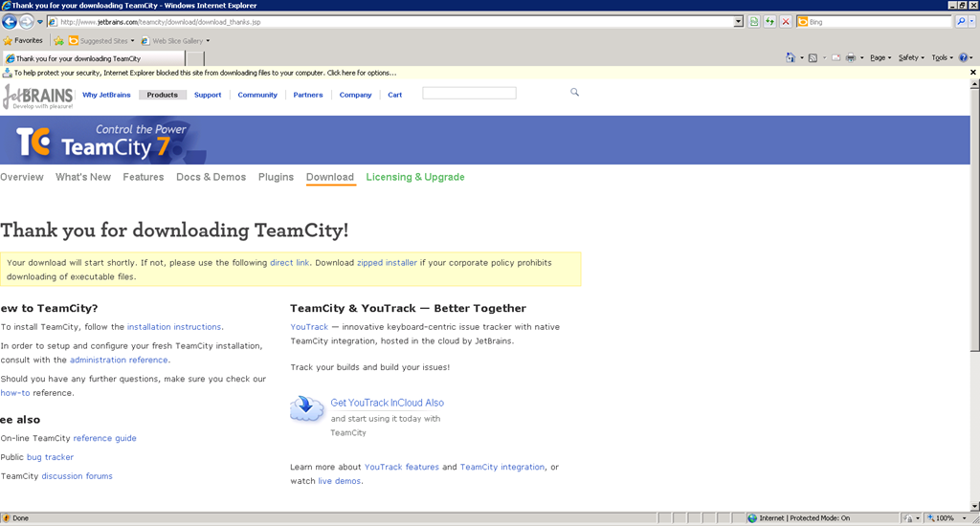Switch to the Overview tab
980x526 pixels.
22,177
